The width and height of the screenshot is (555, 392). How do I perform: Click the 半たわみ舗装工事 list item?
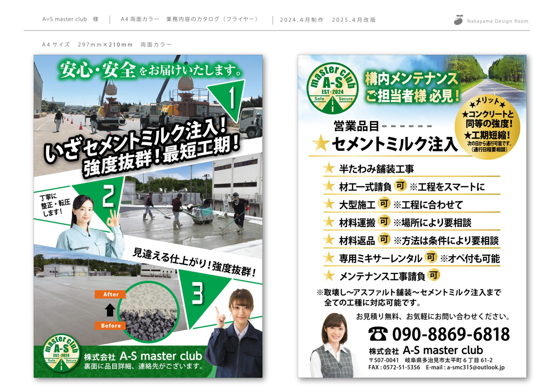(x=376, y=169)
